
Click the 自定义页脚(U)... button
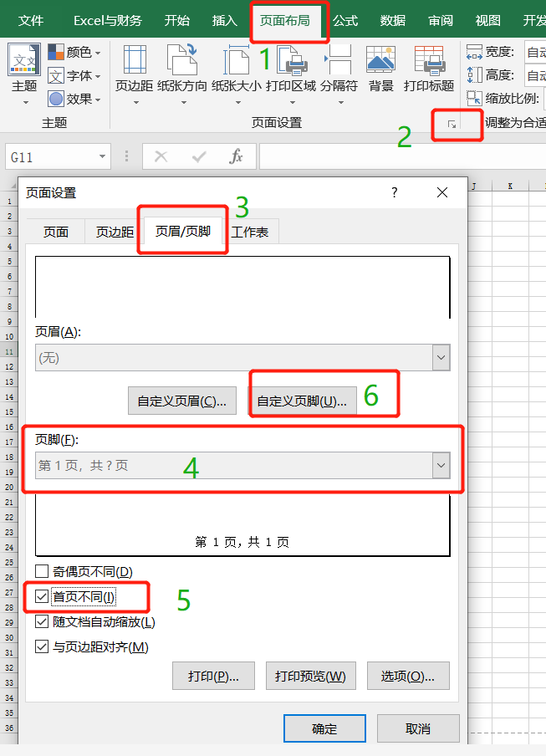[302, 401]
